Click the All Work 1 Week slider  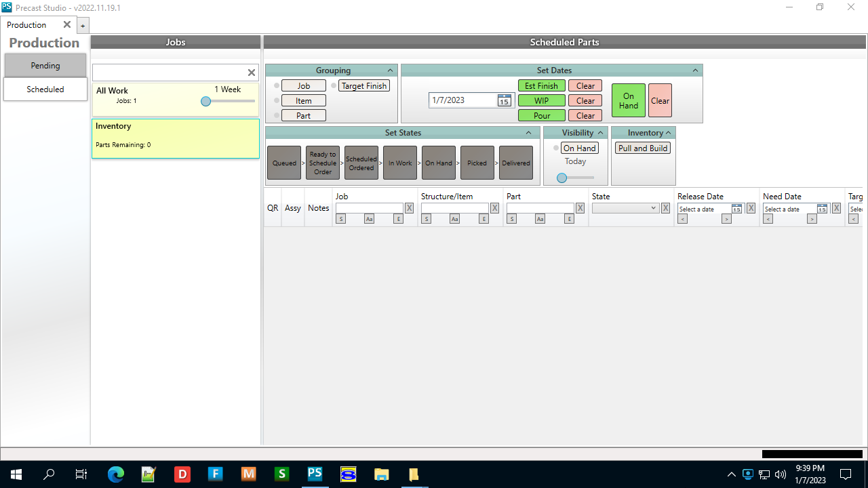pos(206,102)
